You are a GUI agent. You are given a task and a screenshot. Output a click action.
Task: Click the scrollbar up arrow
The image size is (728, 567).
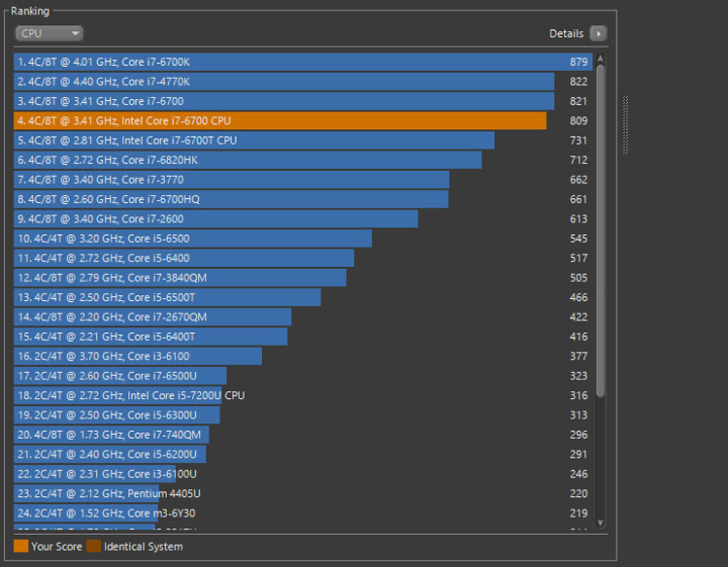point(601,58)
